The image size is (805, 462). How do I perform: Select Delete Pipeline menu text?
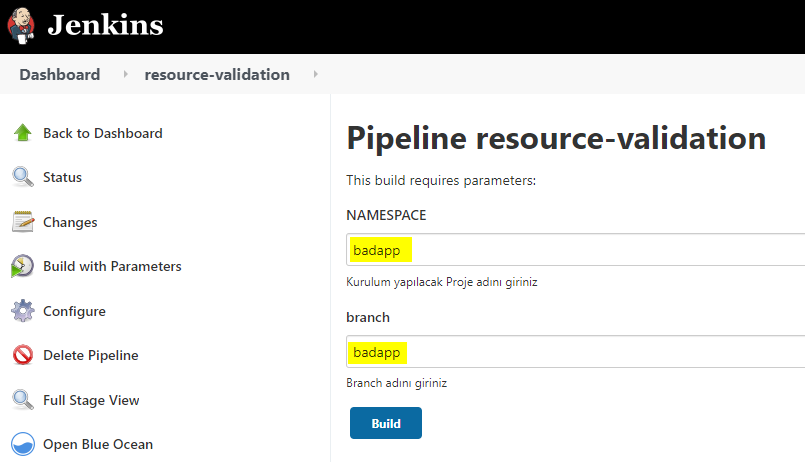tap(90, 355)
